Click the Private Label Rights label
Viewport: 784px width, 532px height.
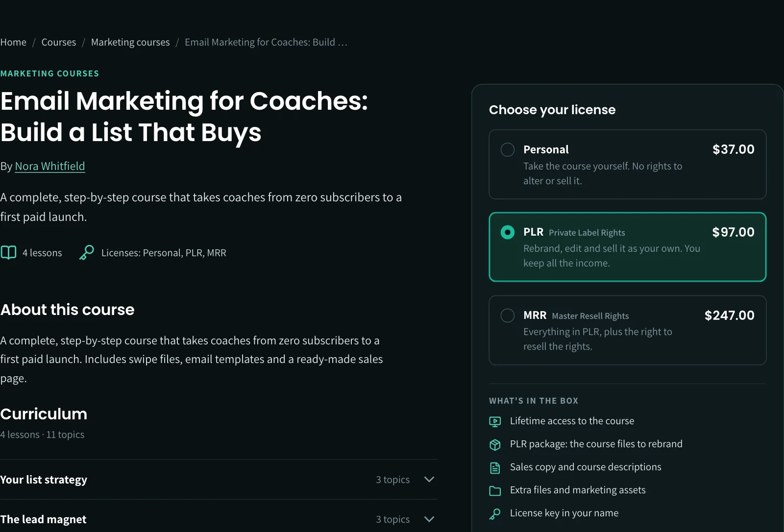[587, 233]
